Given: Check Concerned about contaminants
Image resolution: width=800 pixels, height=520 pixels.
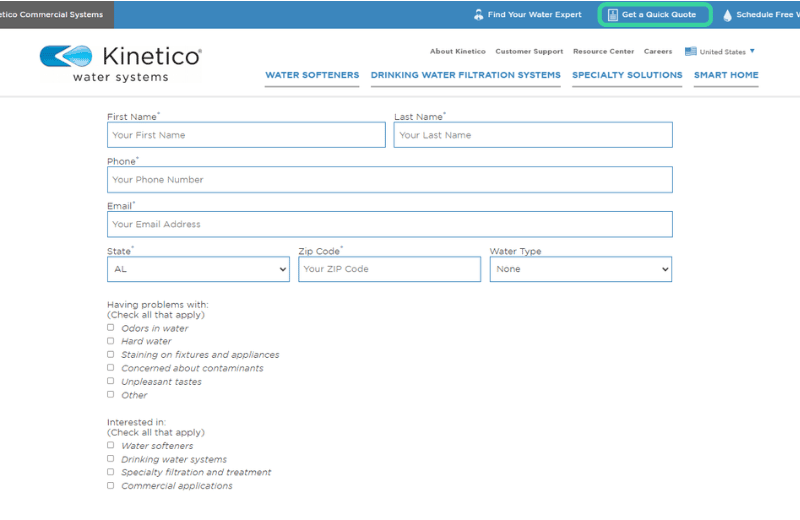Looking at the screenshot, I should pyautogui.click(x=110, y=367).
